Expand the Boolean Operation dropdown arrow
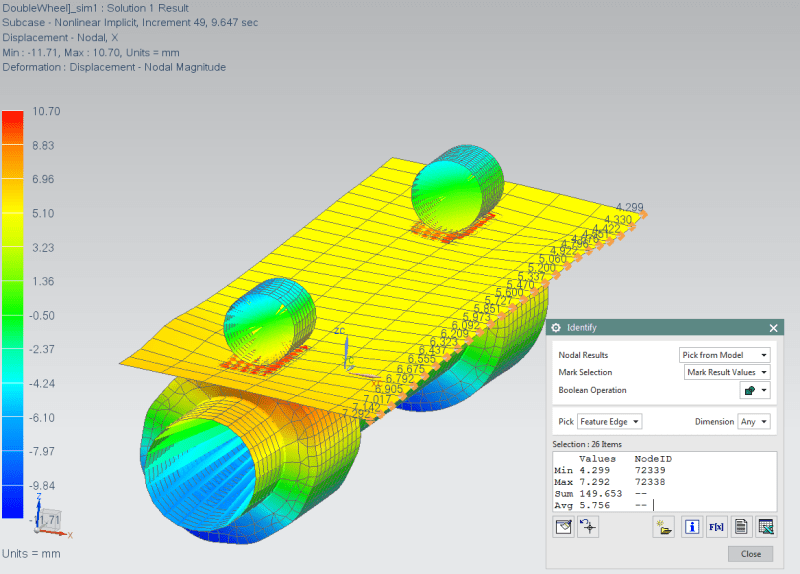The width and height of the screenshot is (800, 574). tap(764, 390)
